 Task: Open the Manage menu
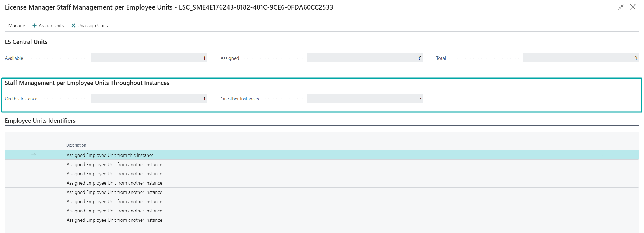[x=17, y=26]
